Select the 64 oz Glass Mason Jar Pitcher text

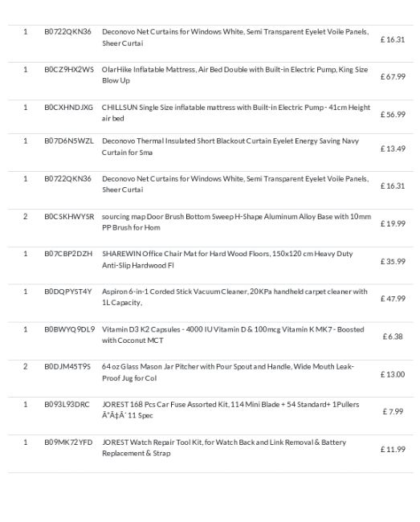click(227, 372)
